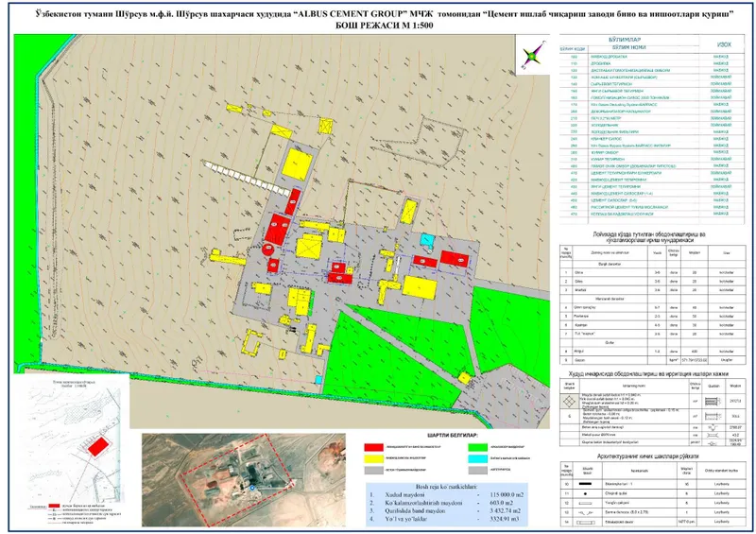Click the 'Xudud maydoni' indicator row
The height and width of the screenshot is (534, 756).
pyautogui.click(x=446, y=494)
